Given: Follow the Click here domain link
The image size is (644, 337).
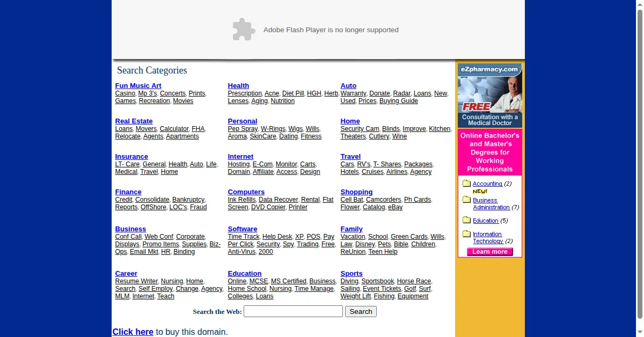Looking at the screenshot, I should pyautogui.click(x=133, y=332).
